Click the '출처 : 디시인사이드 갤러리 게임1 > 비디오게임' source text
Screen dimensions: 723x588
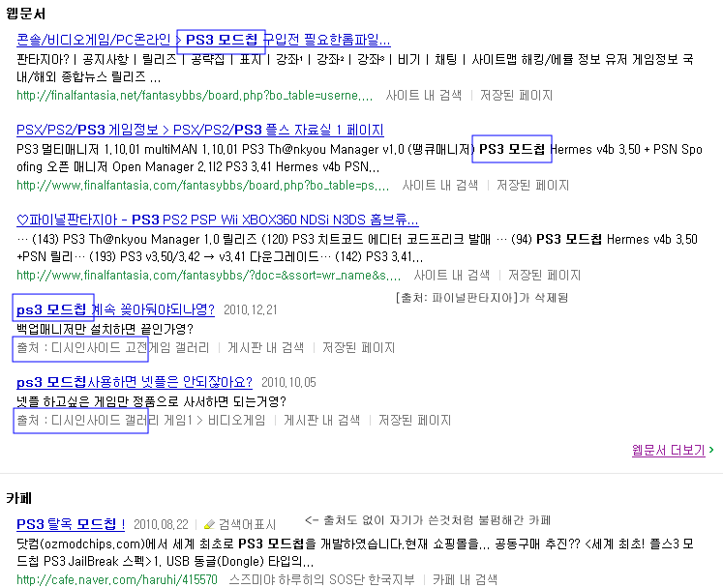(141, 420)
